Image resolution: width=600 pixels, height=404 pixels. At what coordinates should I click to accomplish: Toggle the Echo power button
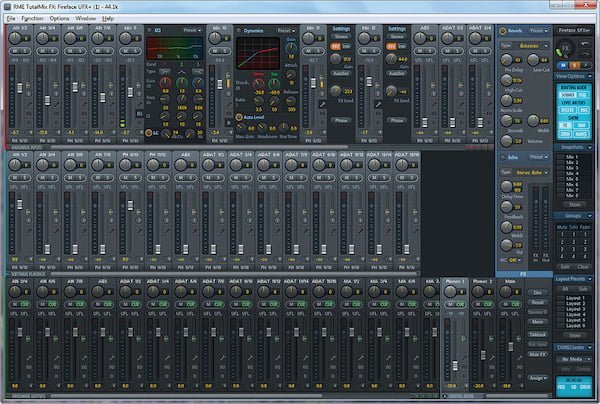point(503,157)
